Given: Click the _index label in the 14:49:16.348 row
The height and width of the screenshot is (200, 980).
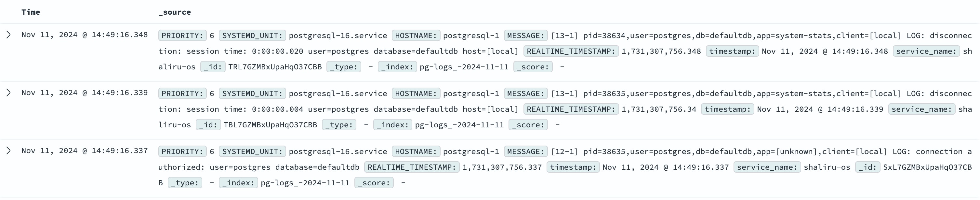Looking at the screenshot, I should pos(397,67).
